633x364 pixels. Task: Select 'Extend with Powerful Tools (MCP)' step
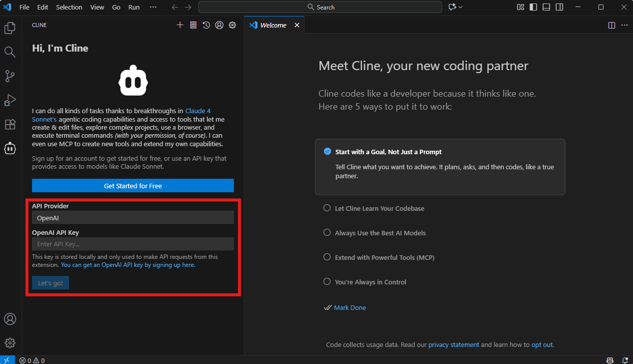384,257
